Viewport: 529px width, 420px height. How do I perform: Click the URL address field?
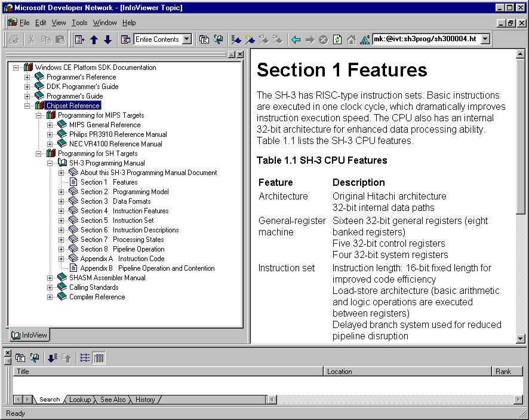click(x=426, y=39)
